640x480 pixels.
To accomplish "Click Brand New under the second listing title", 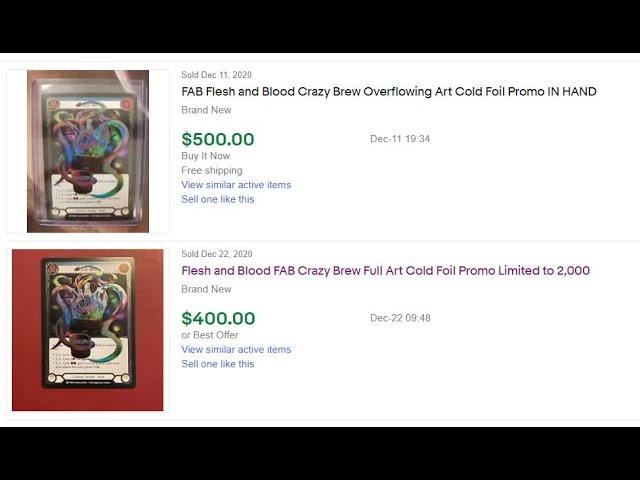I will [x=206, y=289].
